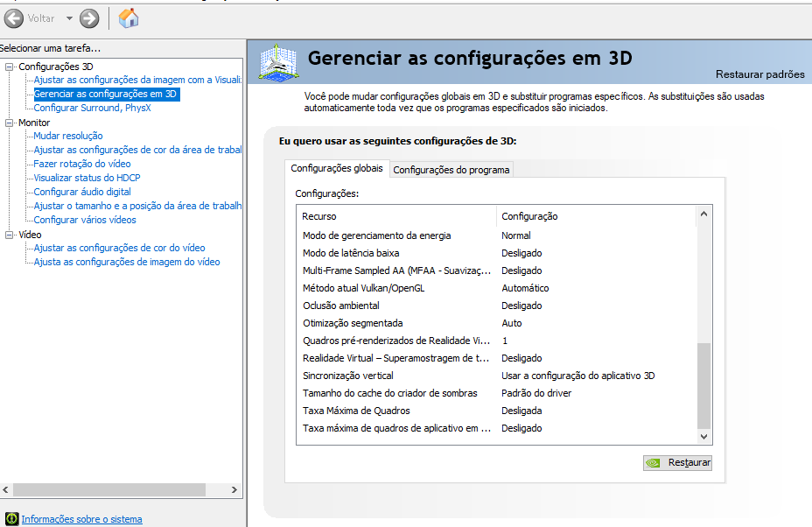Click settings list scroll down arrow
The image size is (812, 527).
click(x=703, y=437)
